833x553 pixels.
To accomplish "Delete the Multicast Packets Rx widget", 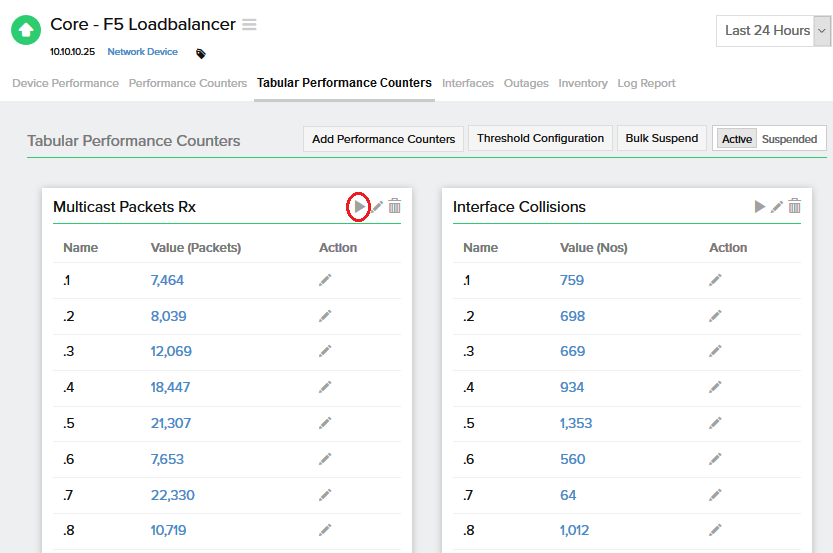I will 395,206.
